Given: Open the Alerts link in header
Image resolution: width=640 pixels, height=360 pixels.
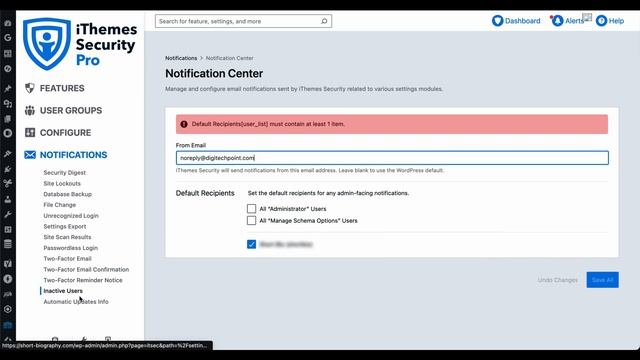Looking at the screenshot, I should click(x=575, y=21).
